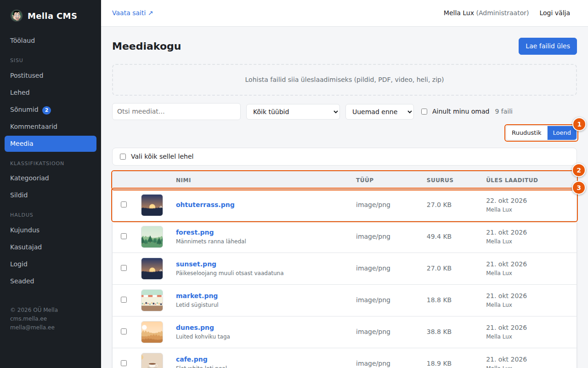The image size is (588, 368).
Task: Go to Postitused section
Action: (x=51, y=75)
